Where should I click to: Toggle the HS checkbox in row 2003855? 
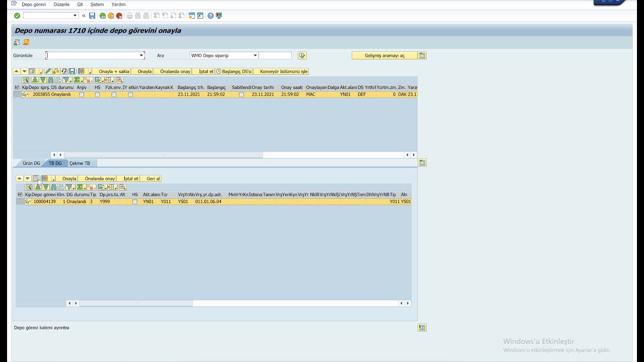(x=98, y=95)
